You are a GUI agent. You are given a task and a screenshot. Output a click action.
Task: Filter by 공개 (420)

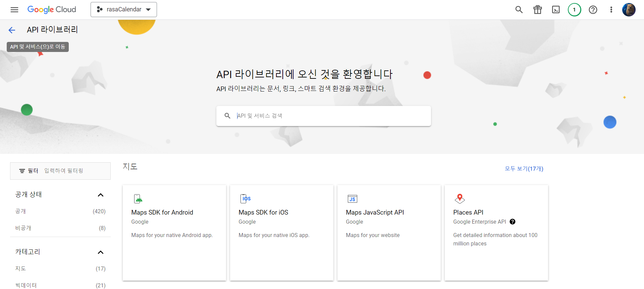[60, 211]
